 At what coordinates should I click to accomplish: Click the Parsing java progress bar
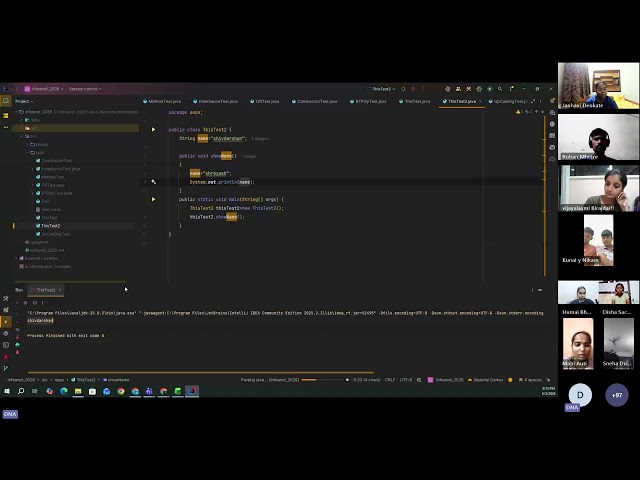[x=325, y=380]
